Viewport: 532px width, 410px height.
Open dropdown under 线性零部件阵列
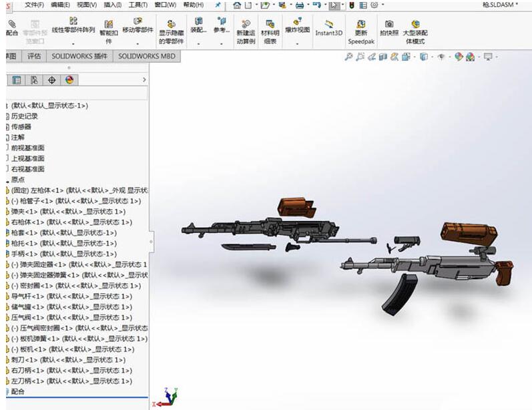tap(73, 44)
